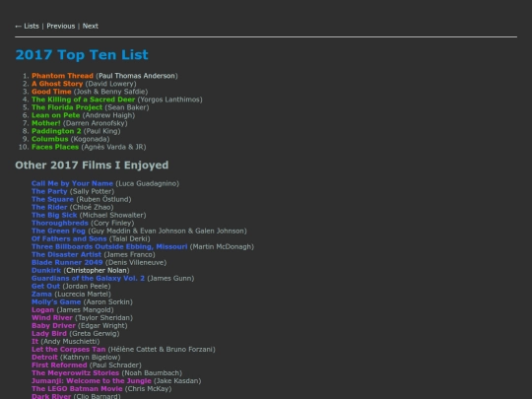
Task: Open the Wind River link
Action: click(52, 318)
